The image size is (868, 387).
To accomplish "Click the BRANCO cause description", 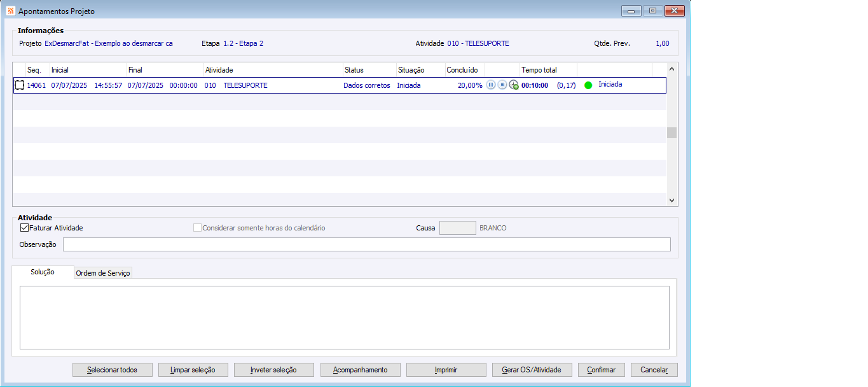I will 493,228.
